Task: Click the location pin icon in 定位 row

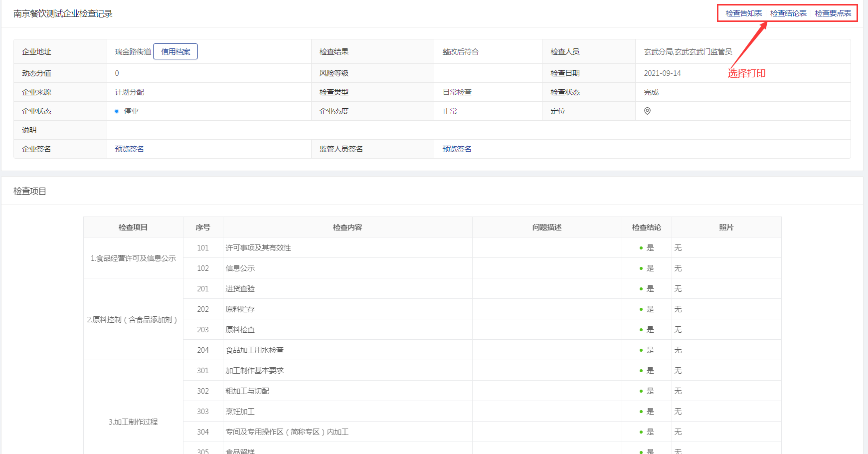Action: [x=647, y=111]
